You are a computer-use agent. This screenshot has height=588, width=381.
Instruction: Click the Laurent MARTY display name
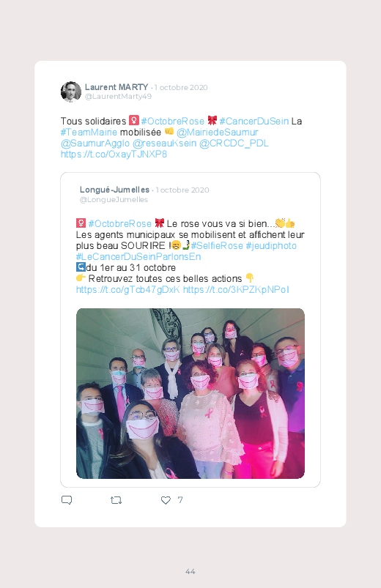(116, 87)
